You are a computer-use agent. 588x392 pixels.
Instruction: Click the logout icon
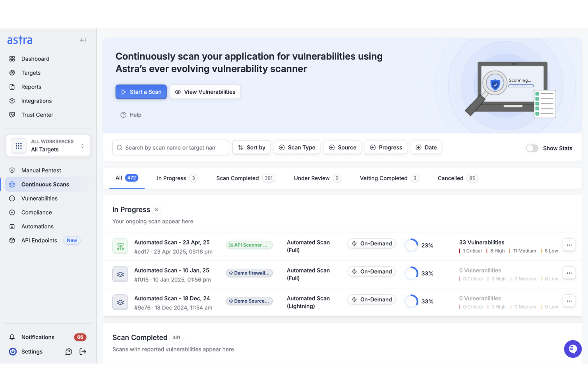coord(83,351)
